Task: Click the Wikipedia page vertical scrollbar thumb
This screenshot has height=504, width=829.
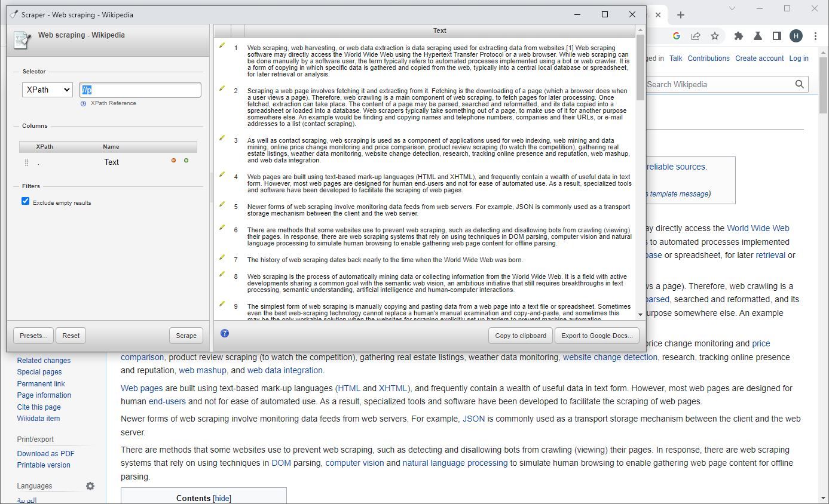Action: [x=824, y=85]
